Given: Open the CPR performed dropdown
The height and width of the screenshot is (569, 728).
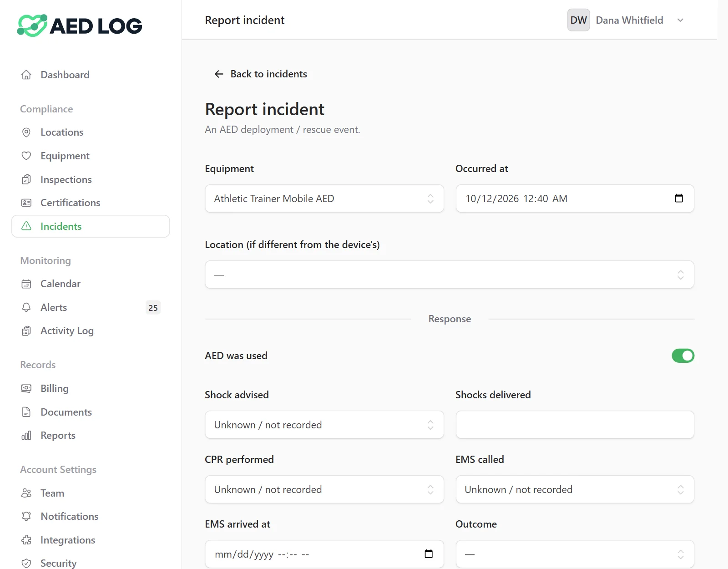Looking at the screenshot, I should pyautogui.click(x=324, y=489).
